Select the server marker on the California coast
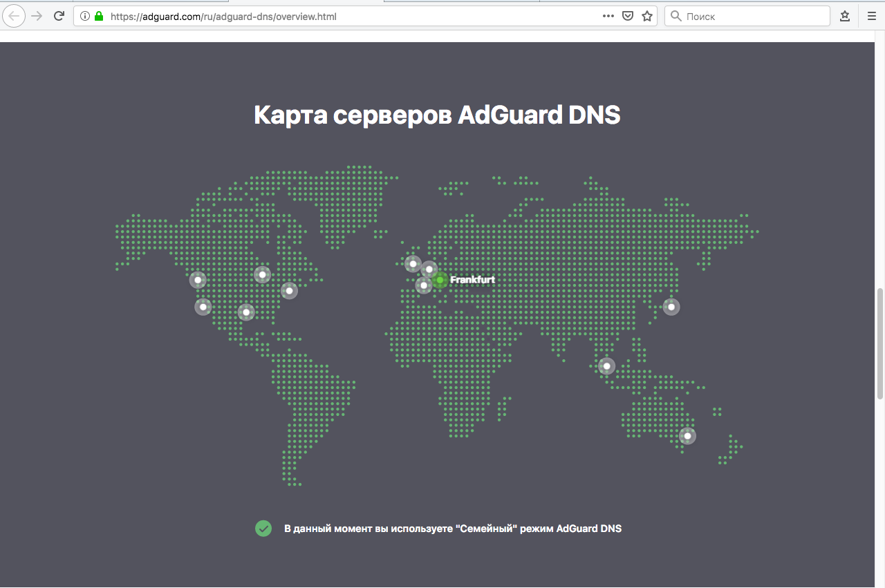This screenshot has height=588, width=885. point(203,307)
